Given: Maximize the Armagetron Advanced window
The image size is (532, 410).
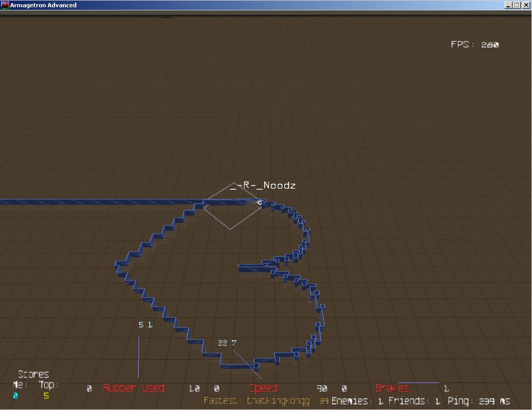Looking at the screenshot, I should [x=516, y=5].
